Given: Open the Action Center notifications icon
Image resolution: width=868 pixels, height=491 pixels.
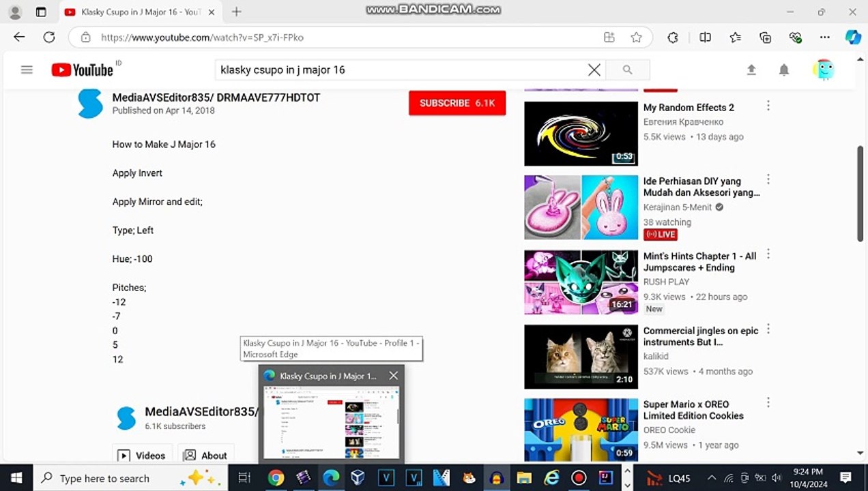Looking at the screenshot, I should pos(846,478).
